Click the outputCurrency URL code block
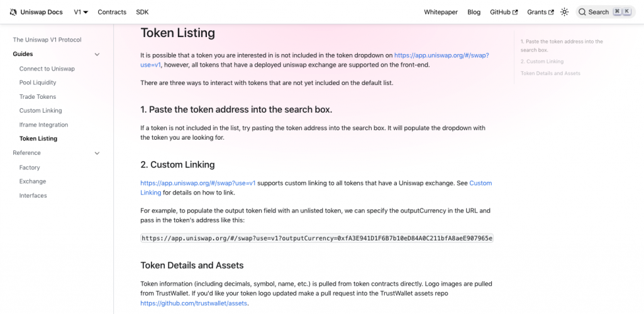The image size is (644, 314). (317, 238)
